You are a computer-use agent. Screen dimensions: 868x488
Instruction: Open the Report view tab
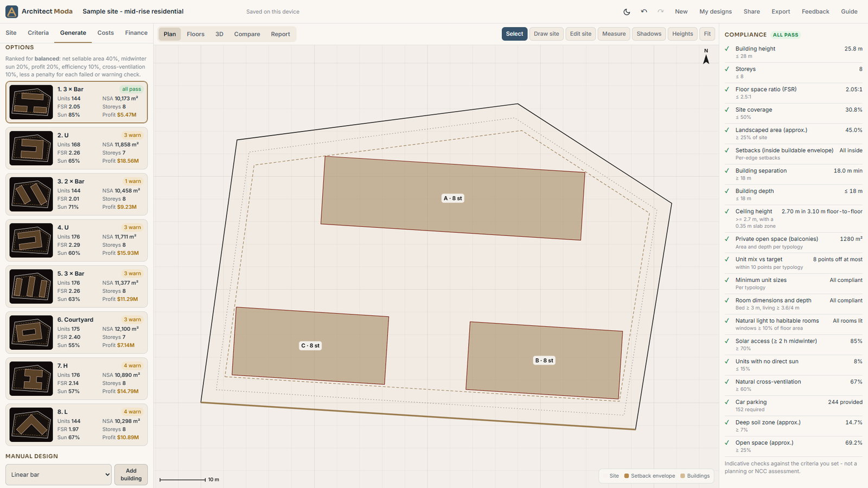280,34
